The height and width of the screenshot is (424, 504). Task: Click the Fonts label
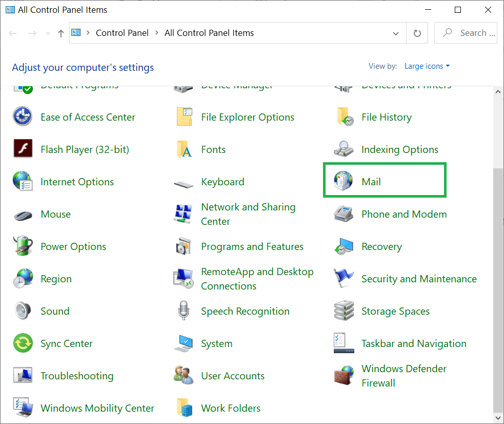click(213, 149)
